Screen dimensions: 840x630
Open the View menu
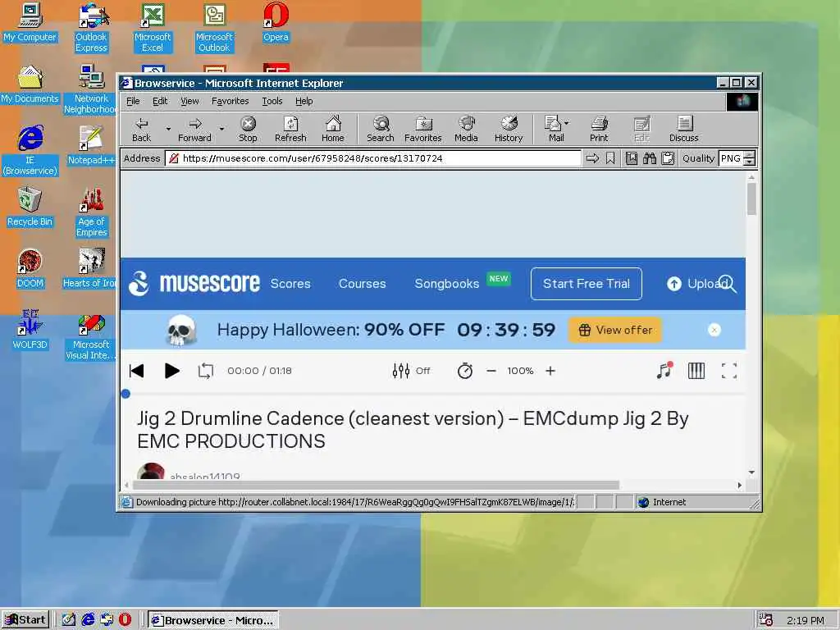click(x=189, y=101)
